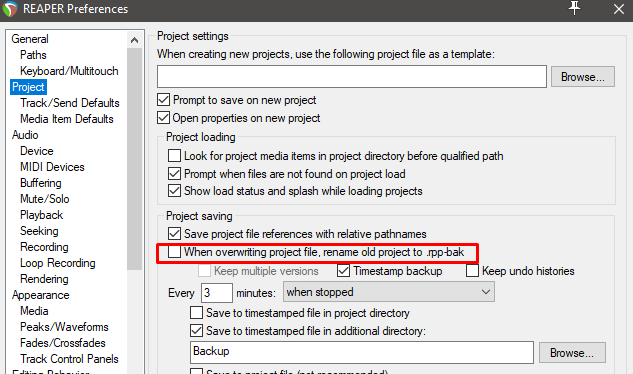Open Fades/Crossfades preferences
This screenshot has height=374, width=633.
point(63,343)
